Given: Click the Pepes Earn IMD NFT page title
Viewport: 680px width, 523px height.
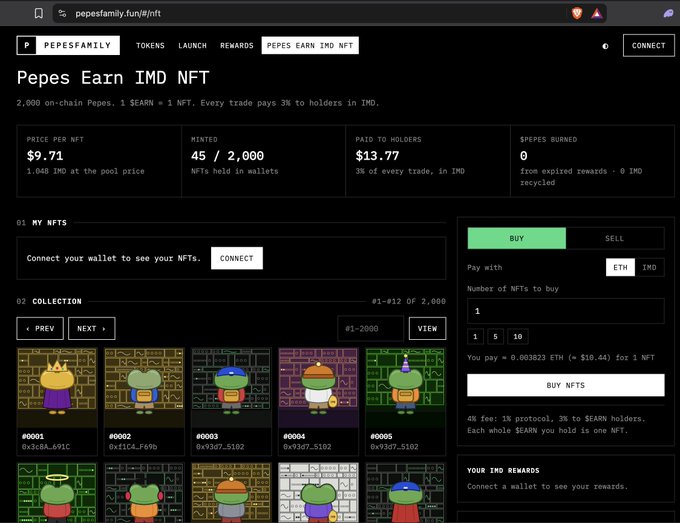Looking at the screenshot, I should 113,78.
